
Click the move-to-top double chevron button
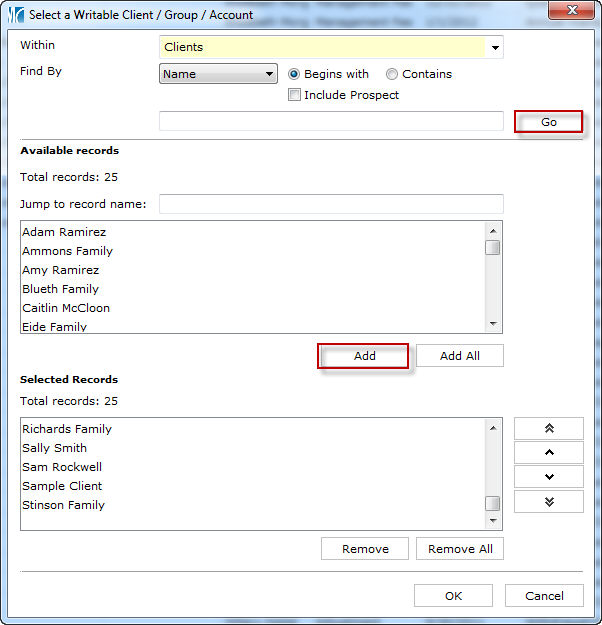tap(548, 428)
